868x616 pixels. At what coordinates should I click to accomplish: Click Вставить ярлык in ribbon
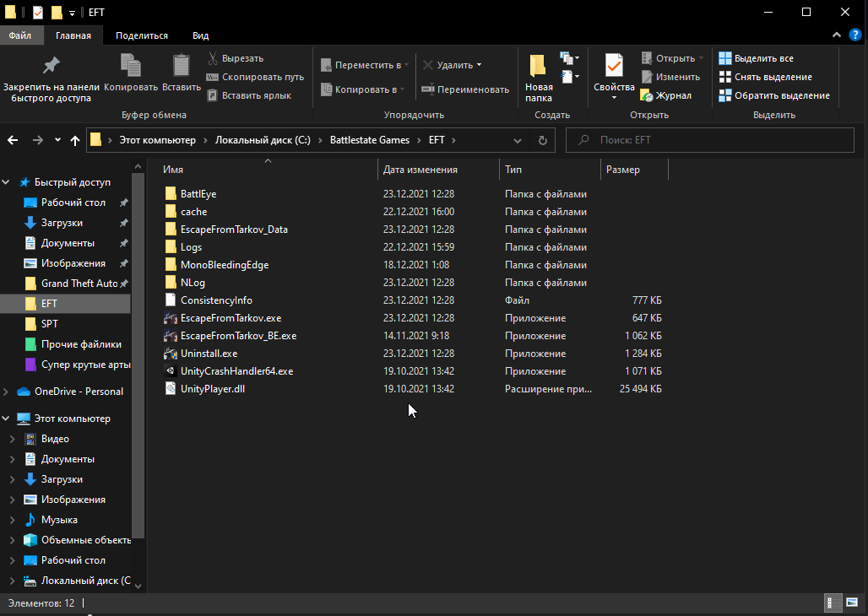click(x=250, y=95)
